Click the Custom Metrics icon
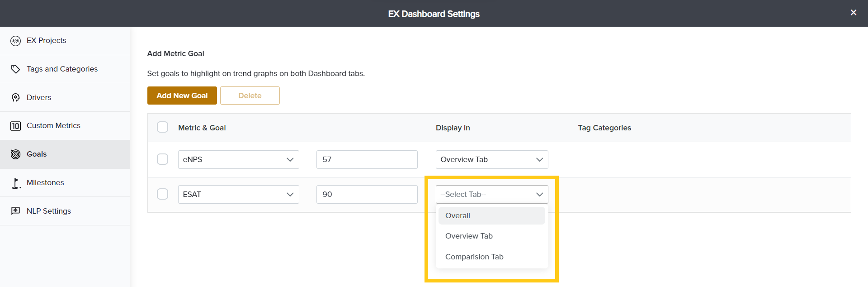This screenshot has width=868, height=287. pyautogui.click(x=15, y=126)
